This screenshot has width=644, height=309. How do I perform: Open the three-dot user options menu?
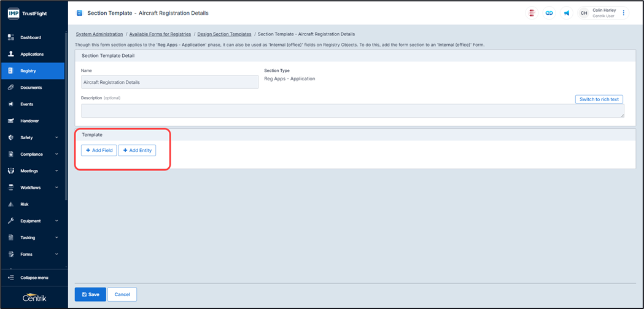tap(623, 13)
